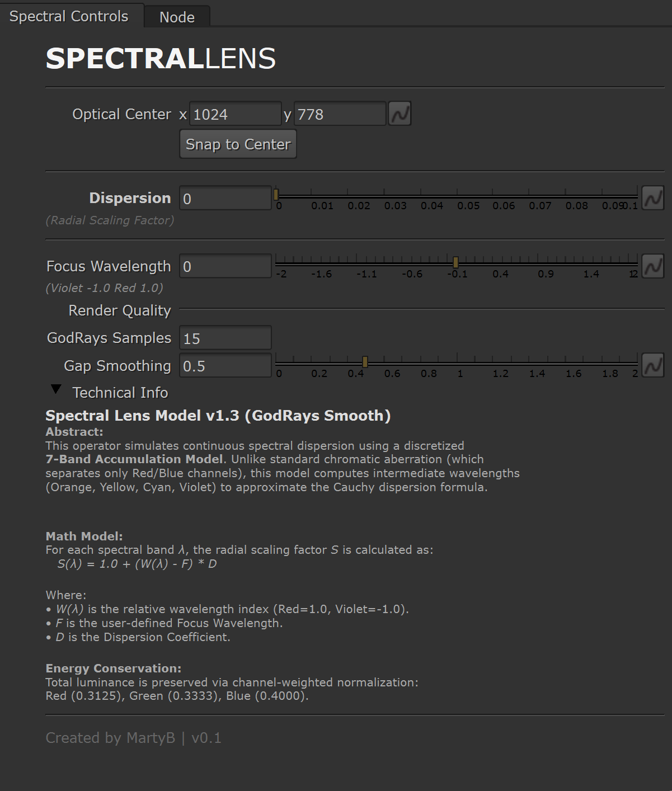Click the Optical Center x value field
Image resolution: width=672 pixels, height=791 pixels.
click(235, 114)
